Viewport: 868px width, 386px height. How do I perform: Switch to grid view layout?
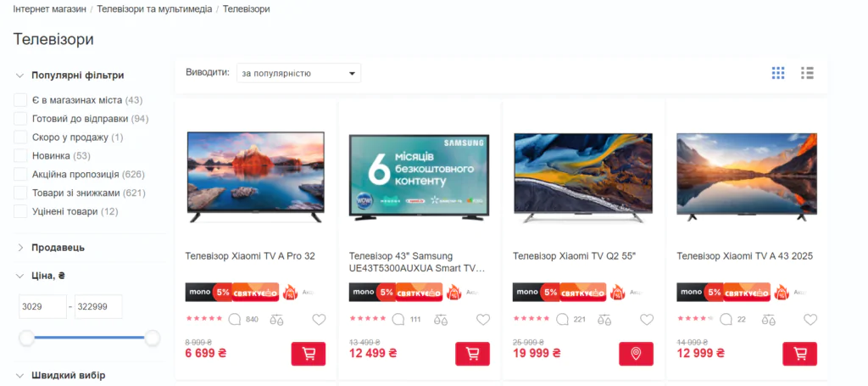(x=778, y=73)
